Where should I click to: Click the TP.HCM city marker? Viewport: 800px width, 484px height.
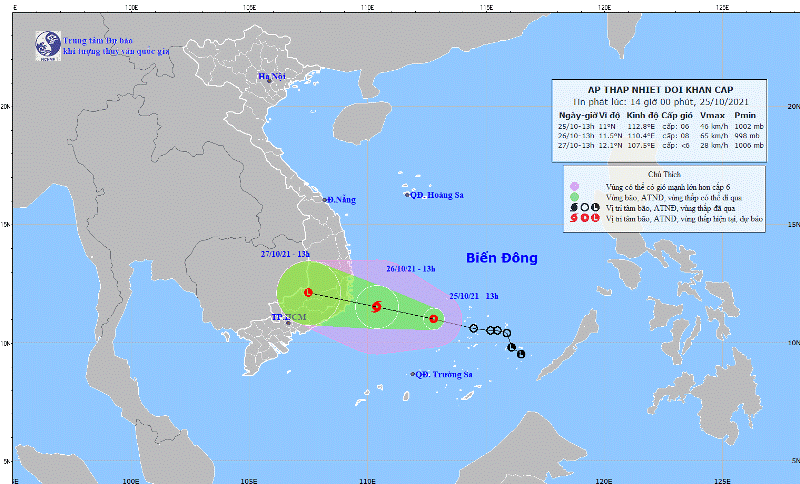click(x=288, y=323)
